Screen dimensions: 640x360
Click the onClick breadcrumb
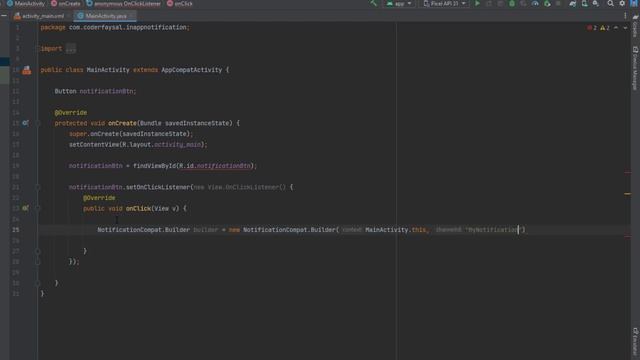tap(180, 4)
